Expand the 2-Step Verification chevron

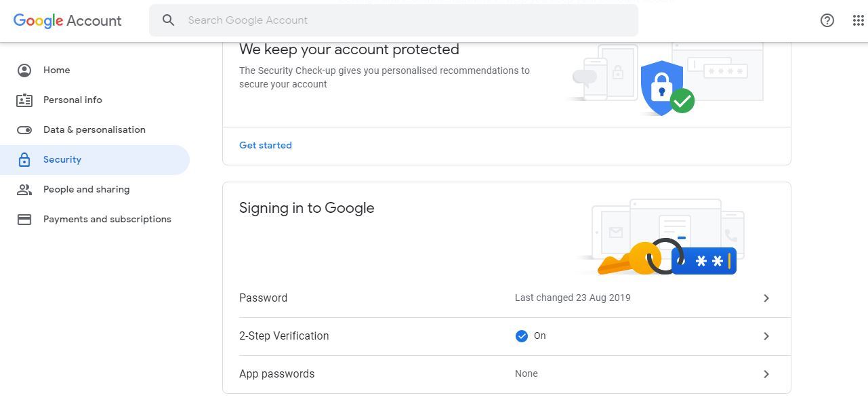pos(766,336)
